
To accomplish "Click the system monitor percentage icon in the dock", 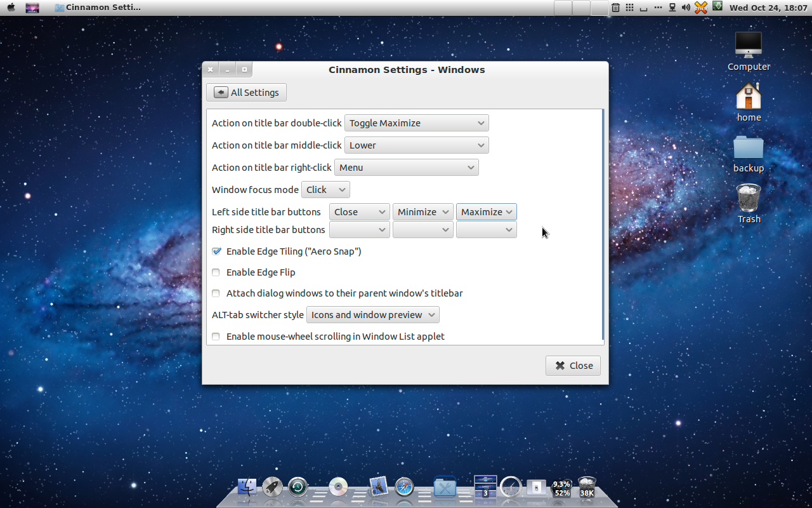I will coord(561,488).
